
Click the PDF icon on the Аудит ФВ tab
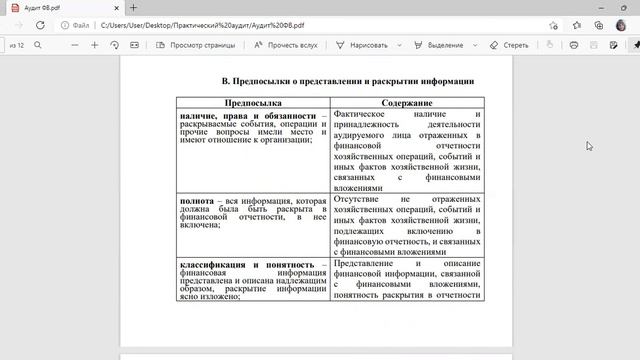pyautogui.click(x=15, y=8)
